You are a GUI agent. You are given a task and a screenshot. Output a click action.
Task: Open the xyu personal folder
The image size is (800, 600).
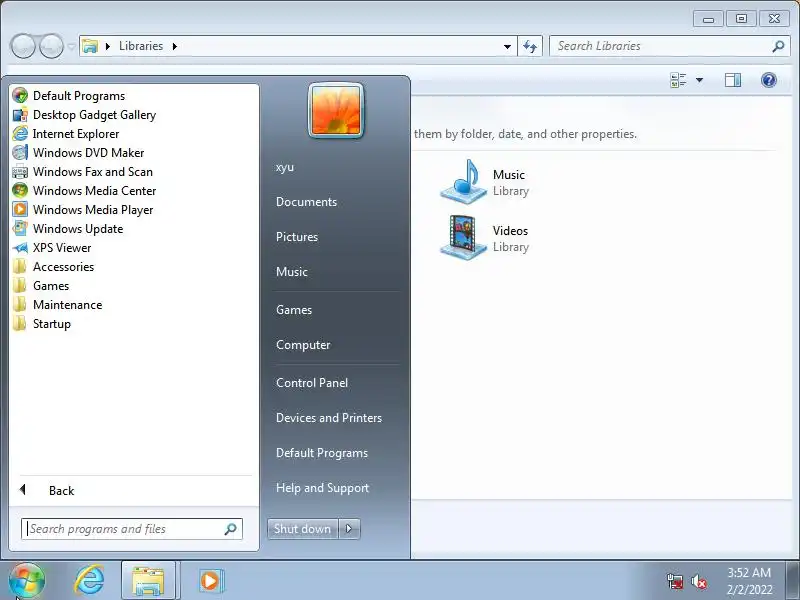(x=285, y=167)
